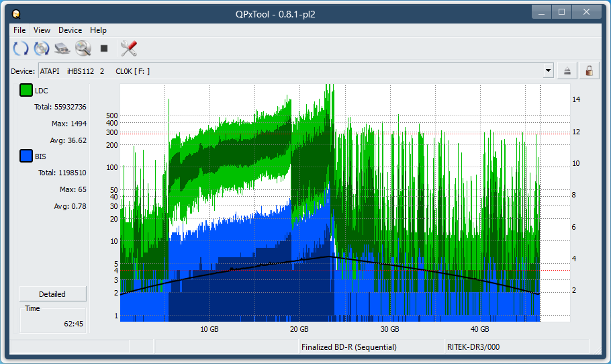Close the QPxTool window
This screenshot has height=364, width=611.
pos(586,12)
